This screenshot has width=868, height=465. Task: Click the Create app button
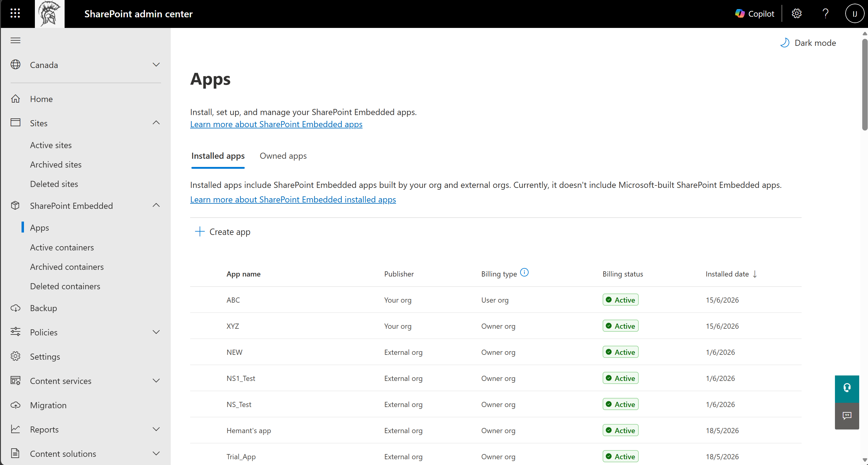pos(223,232)
